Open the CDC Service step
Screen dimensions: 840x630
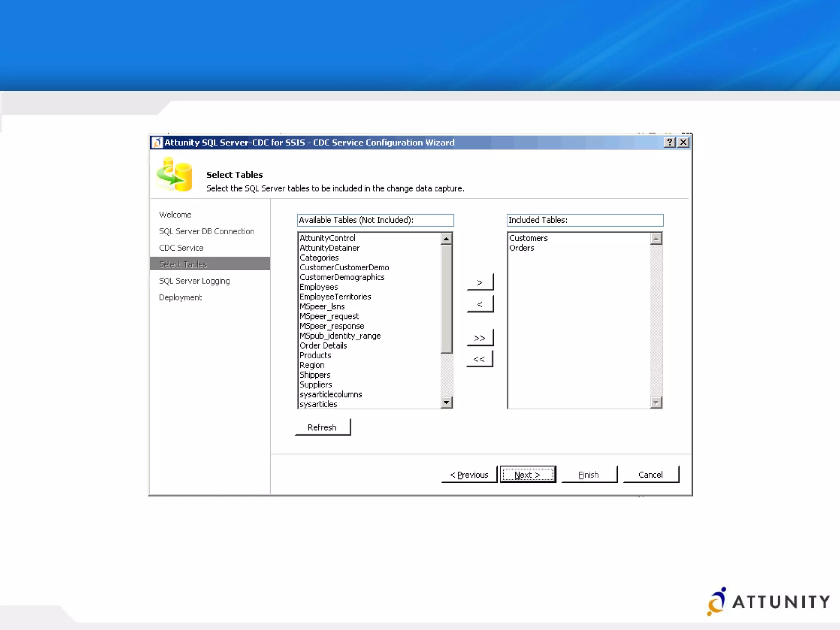point(181,248)
